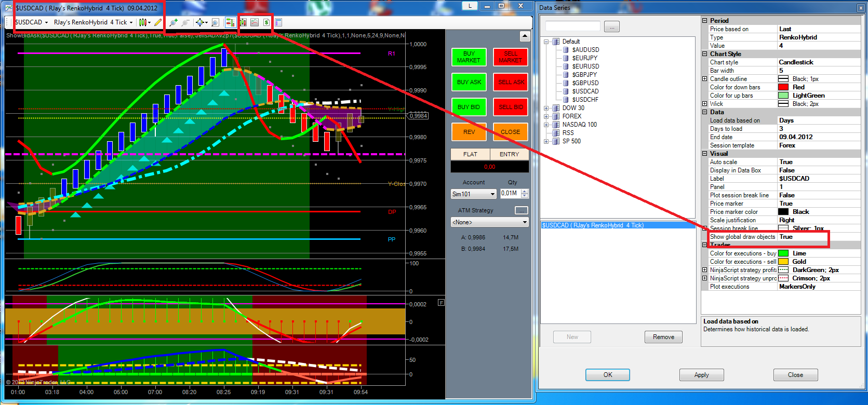Screen dimensions: 868x405
Task: Click the BUY ASK button
Action: coord(469,82)
